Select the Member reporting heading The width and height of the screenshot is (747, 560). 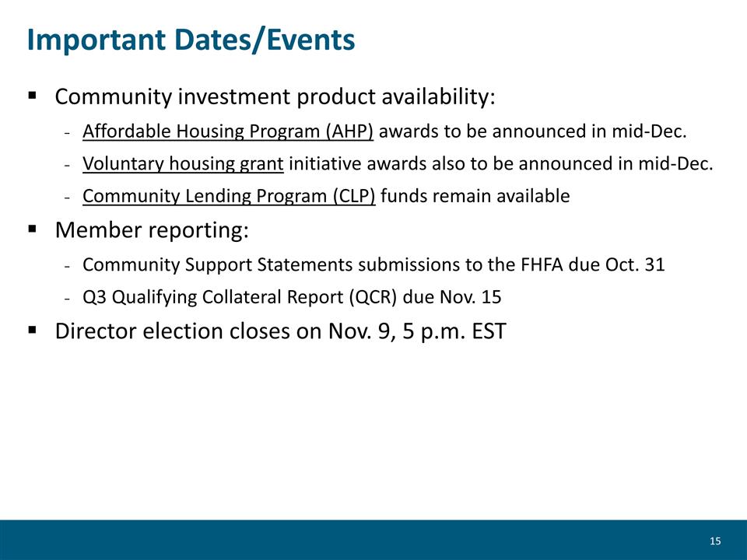[x=152, y=230]
